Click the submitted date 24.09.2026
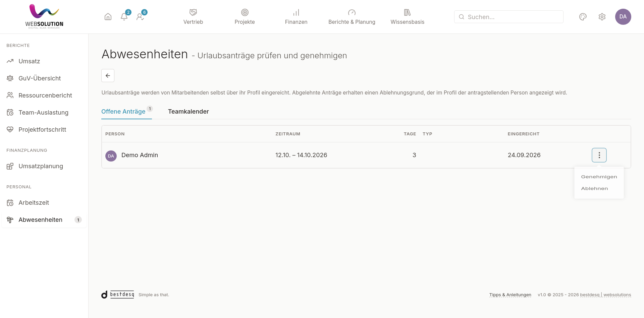Screen dimensions: 644x318 (x=524, y=155)
